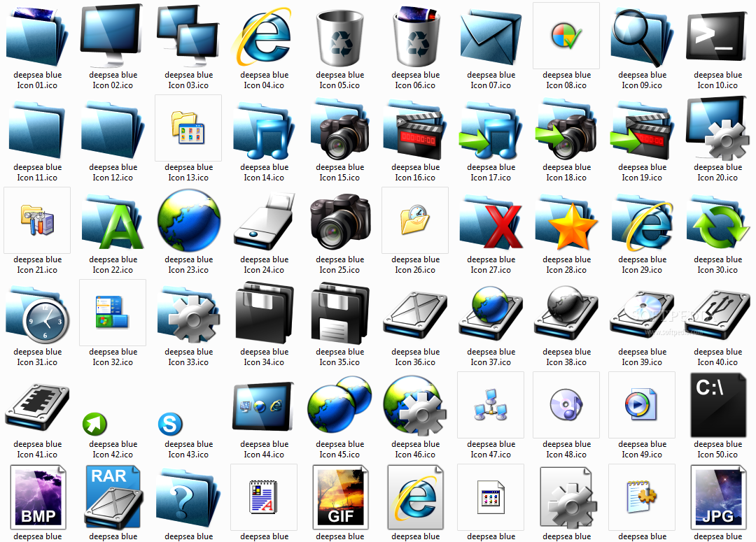Click the dual monitors Icon 03.ico
This screenshot has height=542, width=756.
click(188, 36)
